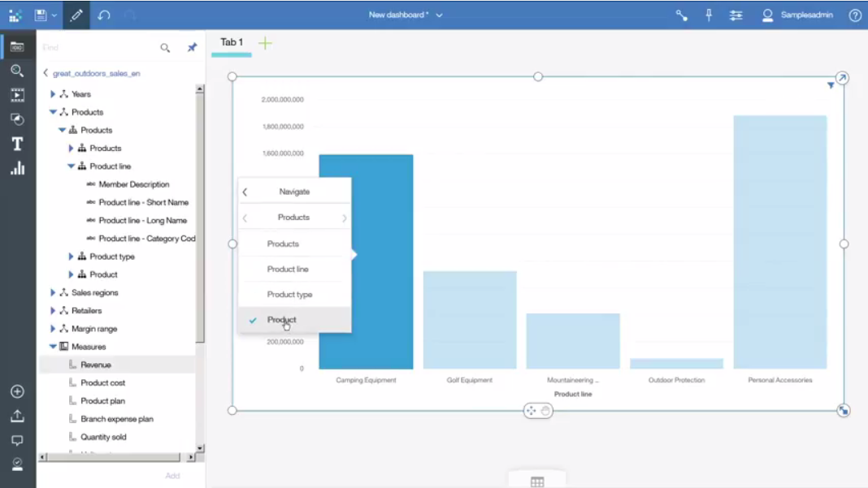
Task: Add a new tab with plus
Action: pyautogui.click(x=265, y=42)
